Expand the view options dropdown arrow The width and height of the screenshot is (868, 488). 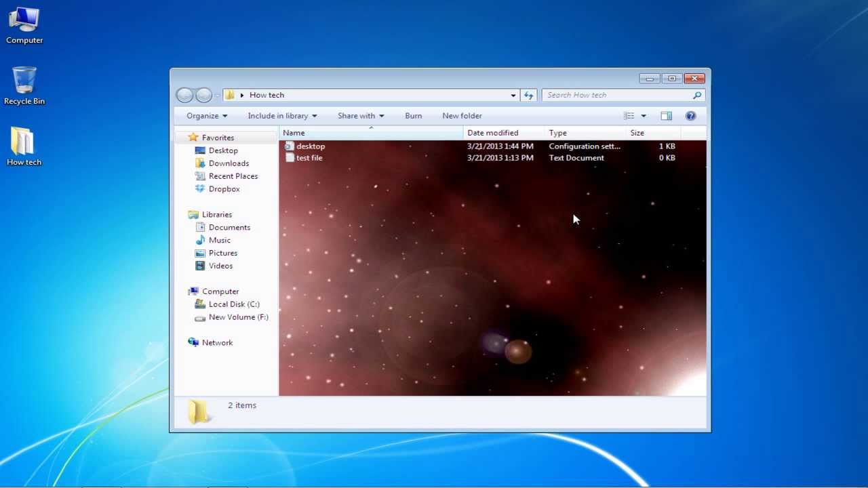[644, 116]
